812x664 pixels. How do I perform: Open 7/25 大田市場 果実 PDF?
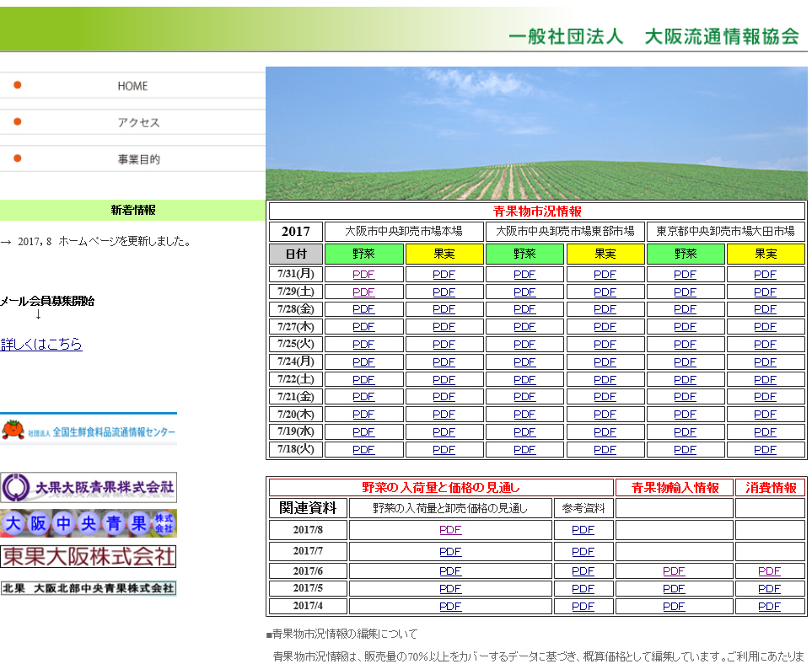pyautogui.click(x=766, y=344)
